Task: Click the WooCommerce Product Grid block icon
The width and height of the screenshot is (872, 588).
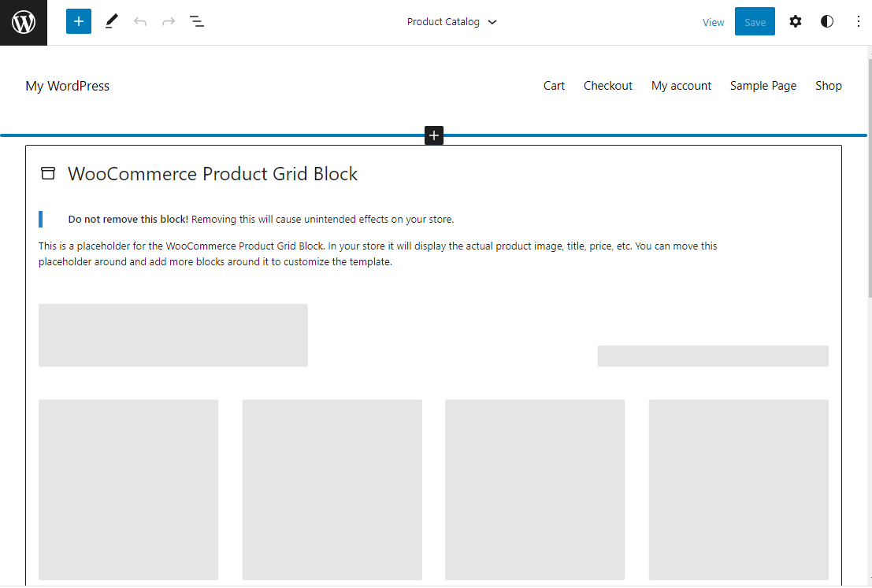Action: (48, 172)
